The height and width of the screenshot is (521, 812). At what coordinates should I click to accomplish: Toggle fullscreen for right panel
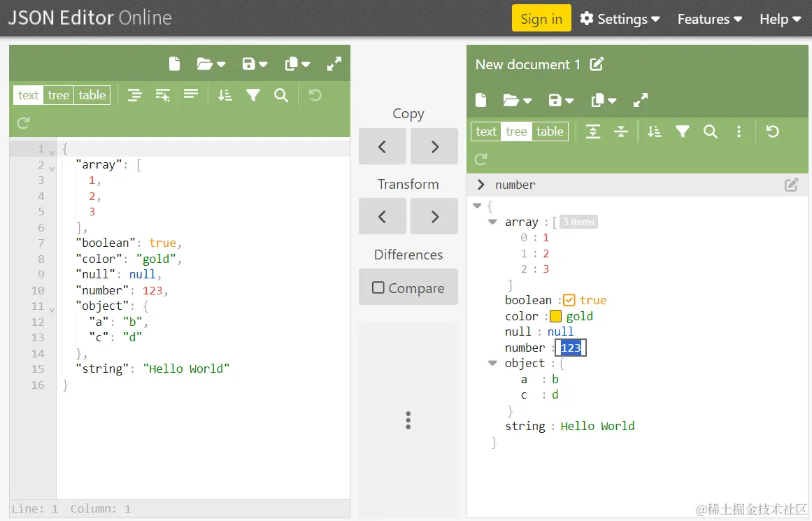641,100
